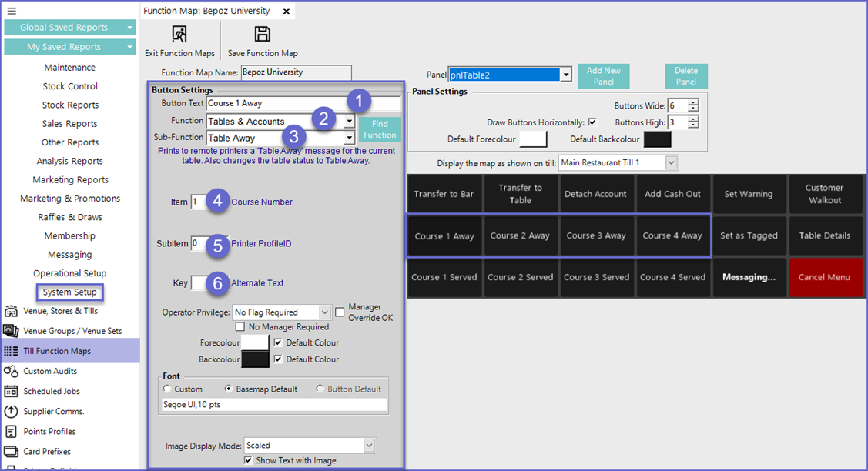Select the Transfer to Bar map button

(x=444, y=194)
